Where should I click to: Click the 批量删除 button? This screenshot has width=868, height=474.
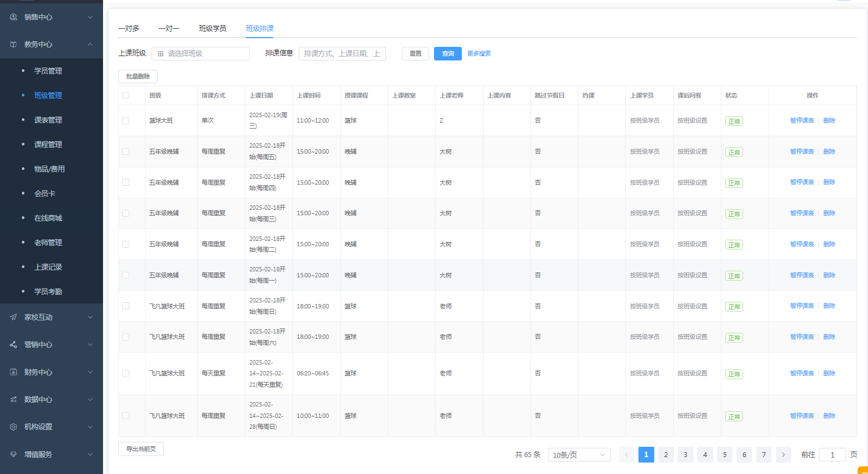[x=138, y=76]
